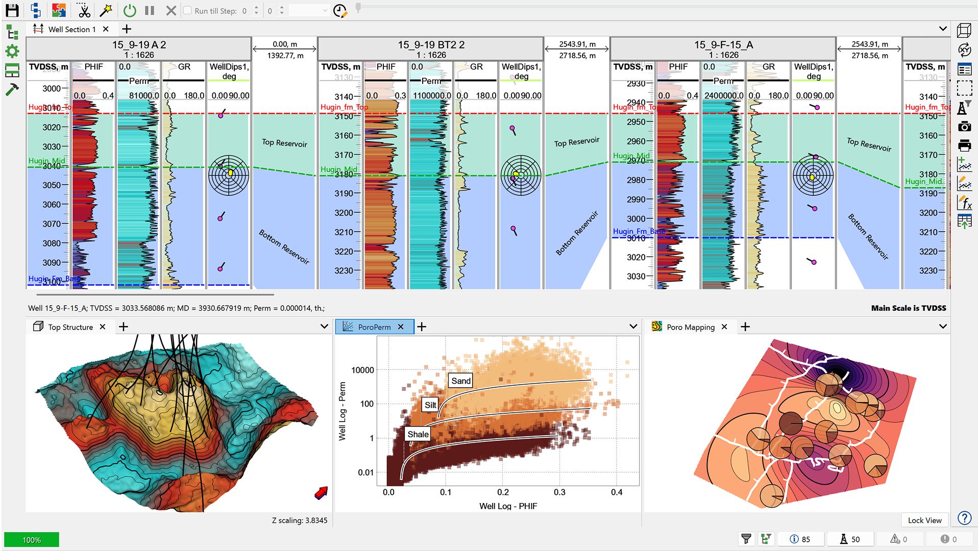Expand the Top Structure panel chevron
980x551 pixels.
point(323,327)
